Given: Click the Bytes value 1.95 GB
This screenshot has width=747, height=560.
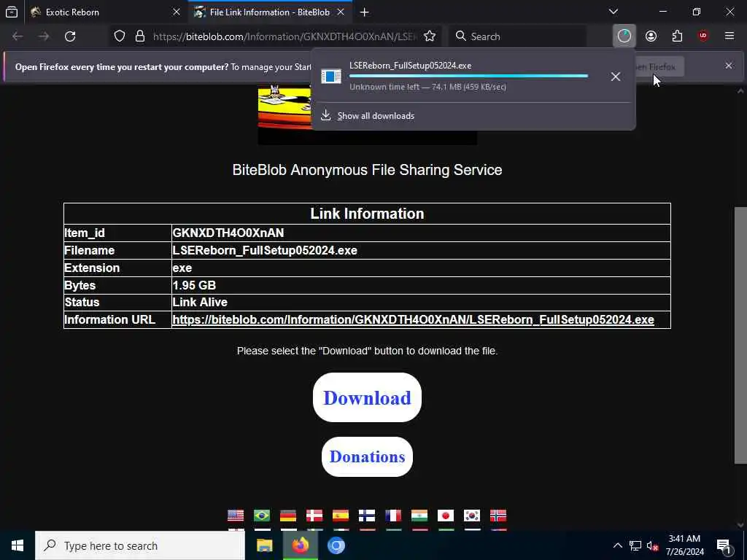Looking at the screenshot, I should coord(194,285).
